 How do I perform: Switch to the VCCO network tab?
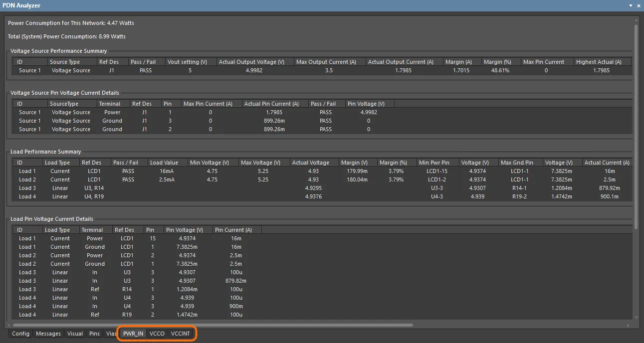tap(157, 334)
